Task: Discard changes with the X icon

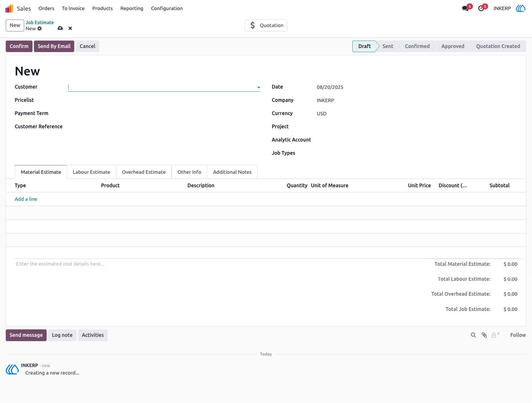Action: coord(70,28)
